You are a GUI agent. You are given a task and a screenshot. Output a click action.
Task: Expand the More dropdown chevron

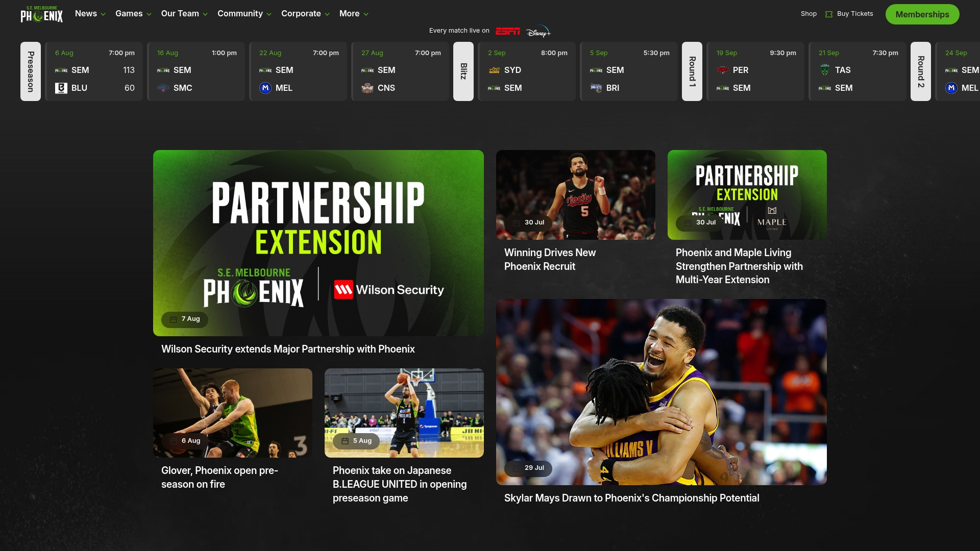(366, 14)
